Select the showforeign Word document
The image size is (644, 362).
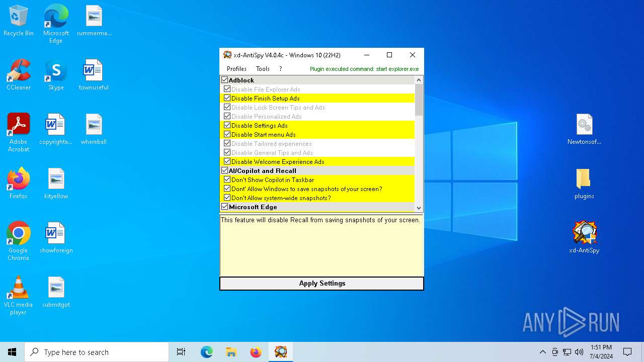click(56, 238)
